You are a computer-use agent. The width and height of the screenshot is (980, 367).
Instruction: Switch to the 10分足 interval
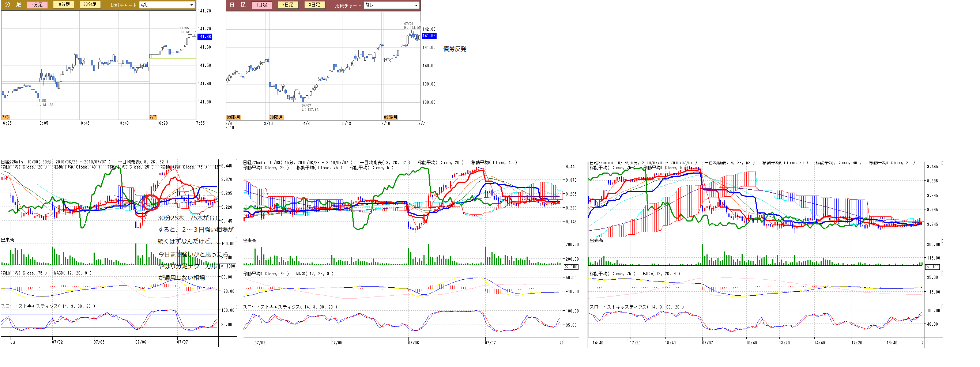click(x=63, y=4)
